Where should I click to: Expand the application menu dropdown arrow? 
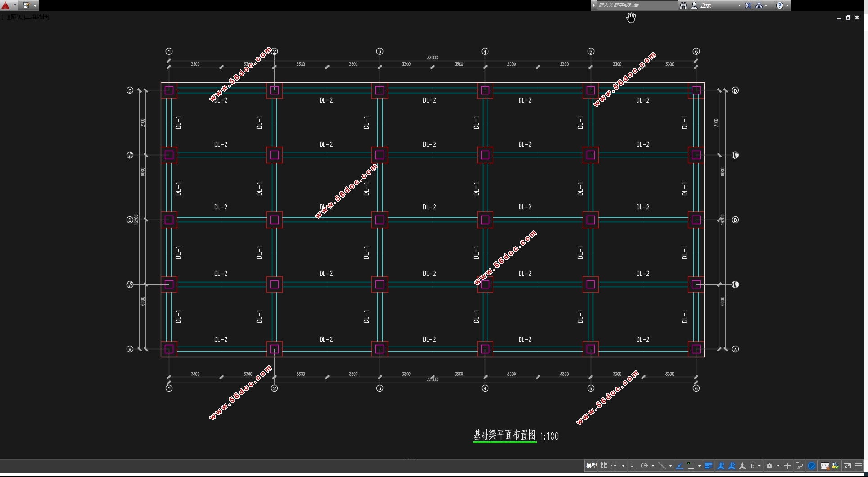[15, 5]
